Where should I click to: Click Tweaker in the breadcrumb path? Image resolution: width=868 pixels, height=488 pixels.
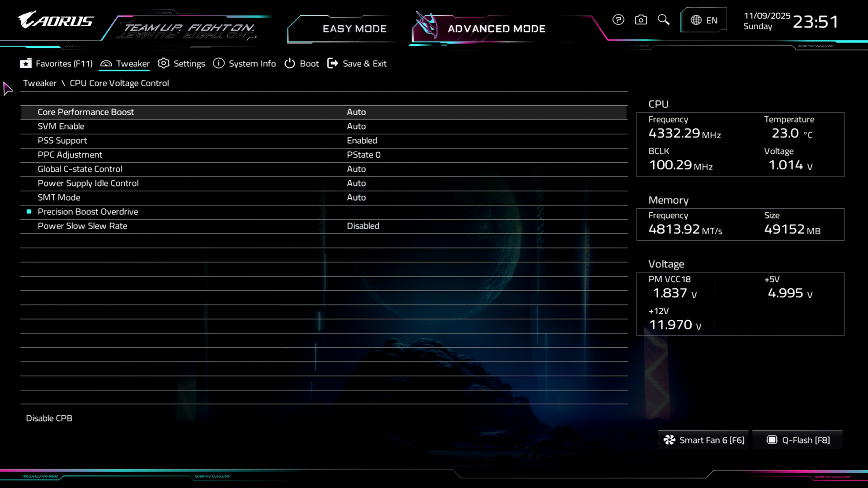click(x=40, y=83)
